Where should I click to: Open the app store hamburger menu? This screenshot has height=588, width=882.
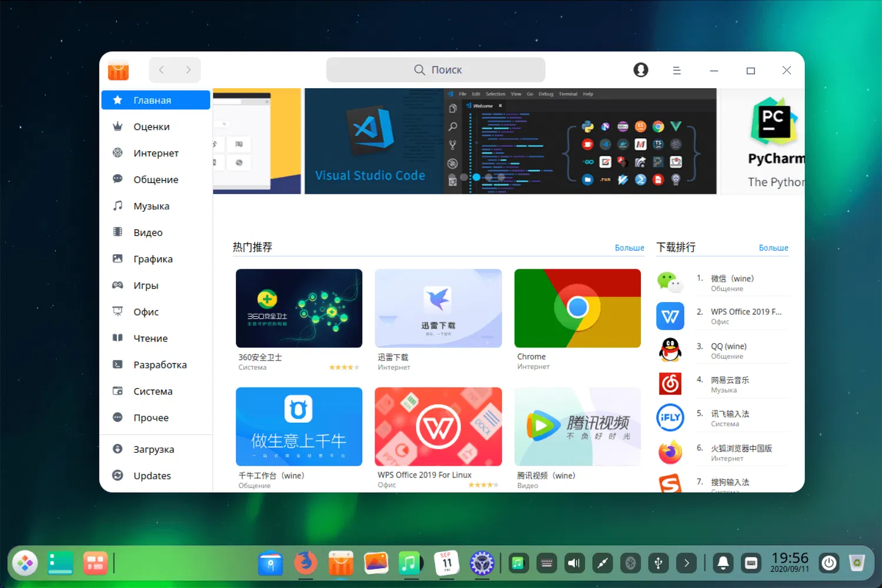[x=677, y=70]
